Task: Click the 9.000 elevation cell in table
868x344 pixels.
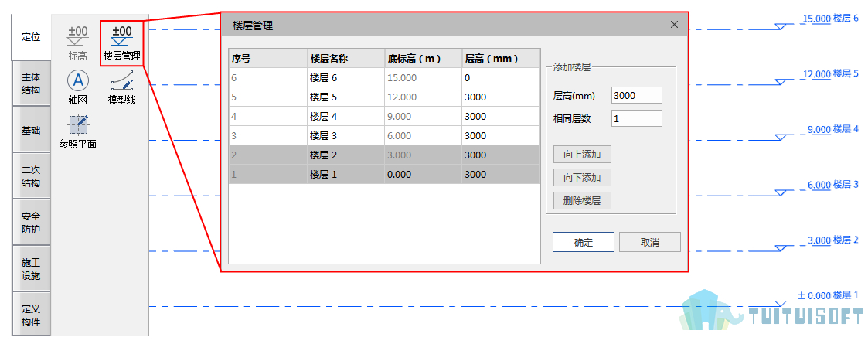Action: tap(424, 116)
